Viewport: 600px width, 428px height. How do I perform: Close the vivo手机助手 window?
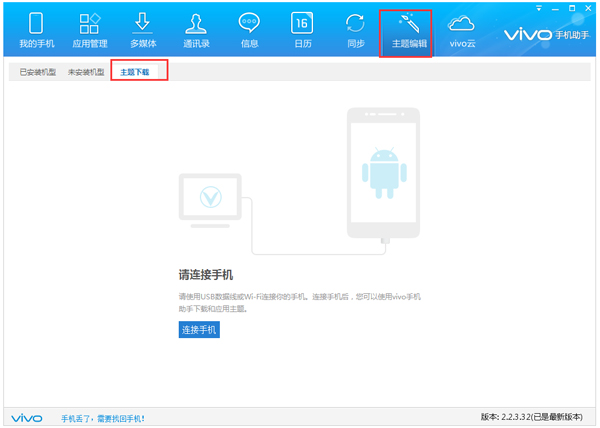point(586,7)
